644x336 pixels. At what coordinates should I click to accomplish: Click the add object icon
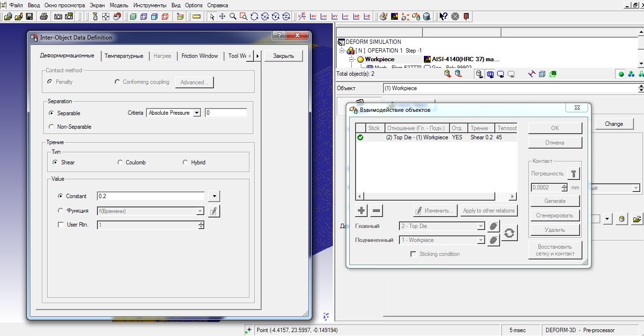pyautogui.click(x=448, y=74)
